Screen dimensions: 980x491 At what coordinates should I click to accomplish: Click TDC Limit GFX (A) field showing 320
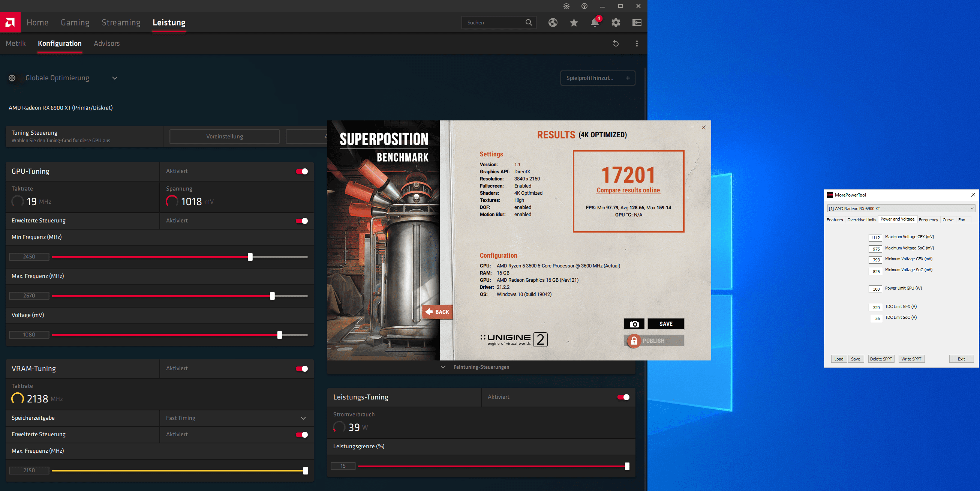[875, 307]
